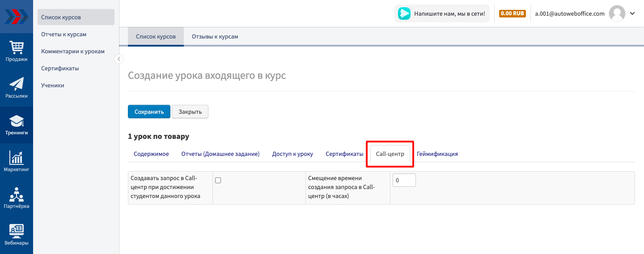Viewport: 644px width, 254px height.
Task: Expand the account dropdown arrow
Action: coord(632,13)
